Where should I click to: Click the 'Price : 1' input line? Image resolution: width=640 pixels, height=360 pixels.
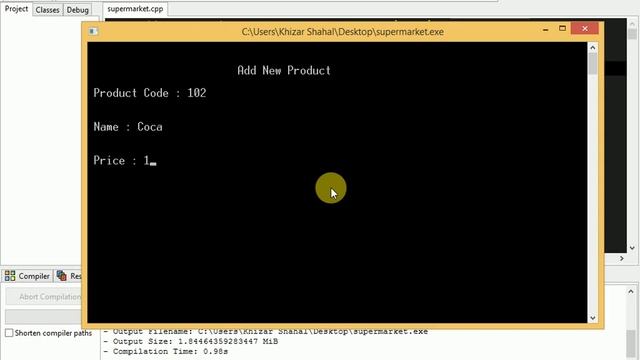click(x=124, y=160)
